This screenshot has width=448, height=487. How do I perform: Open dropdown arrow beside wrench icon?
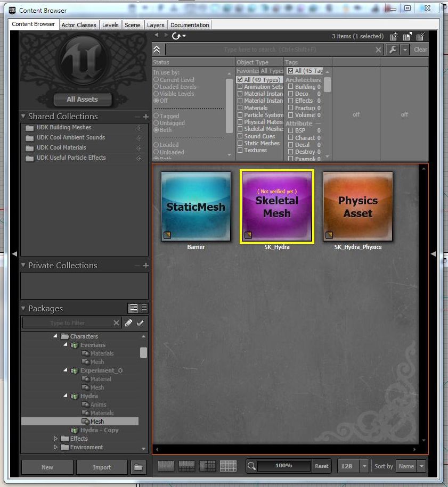[405, 49]
